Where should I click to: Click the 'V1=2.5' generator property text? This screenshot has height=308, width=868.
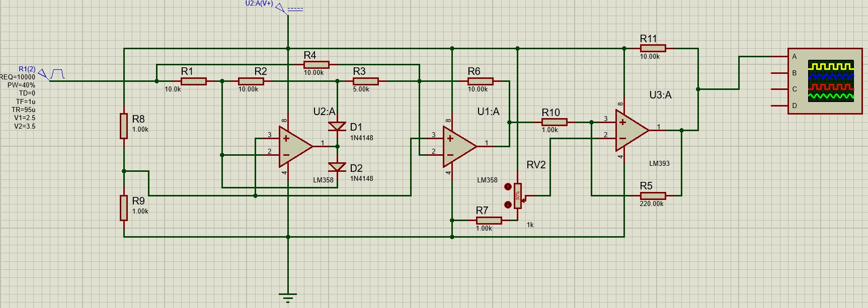(25, 118)
